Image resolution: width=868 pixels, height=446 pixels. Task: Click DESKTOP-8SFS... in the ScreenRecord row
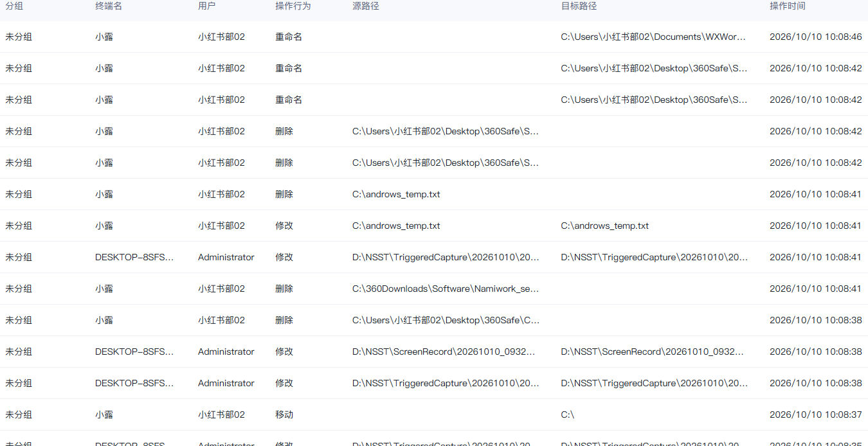tap(134, 352)
